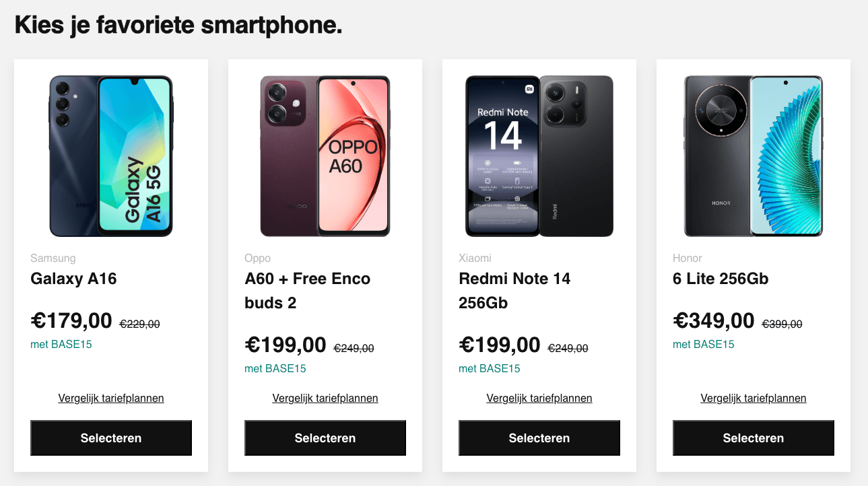
Task: Click the Redmi Note 14 phone image
Action: (539, 156)
